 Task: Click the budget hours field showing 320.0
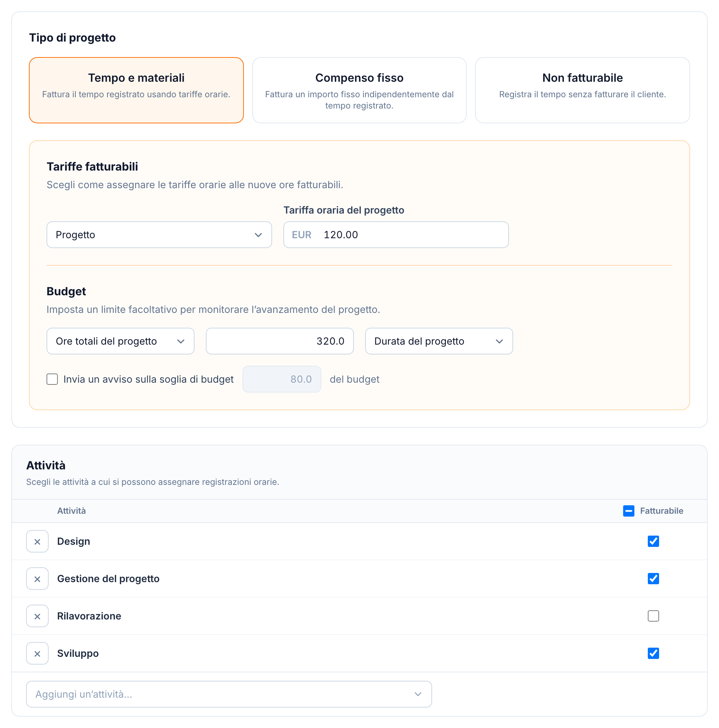pos(279,341)
